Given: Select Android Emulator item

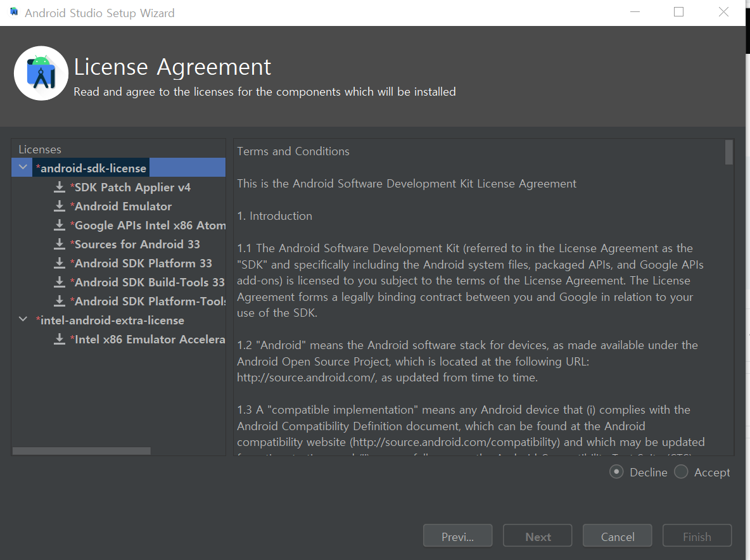Looking at the screenshot, I should (120, 207).
